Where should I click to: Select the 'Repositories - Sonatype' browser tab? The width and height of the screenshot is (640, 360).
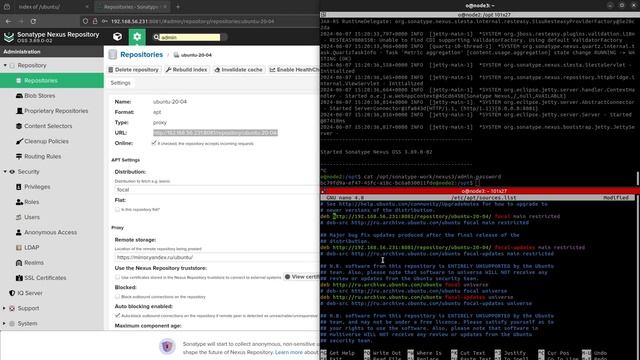[x=131, y=7]
